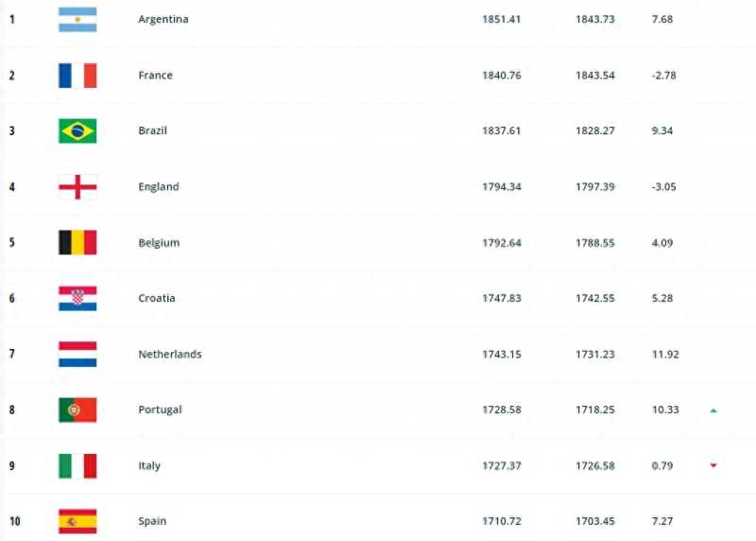
Task: Click Argentina's total points 1851.41
Action: tap(501, 20)
